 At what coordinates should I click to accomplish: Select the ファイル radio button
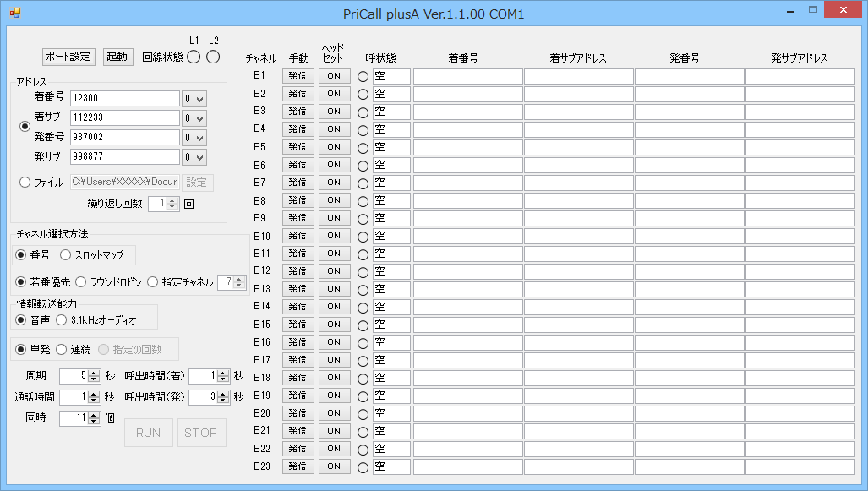25,183
